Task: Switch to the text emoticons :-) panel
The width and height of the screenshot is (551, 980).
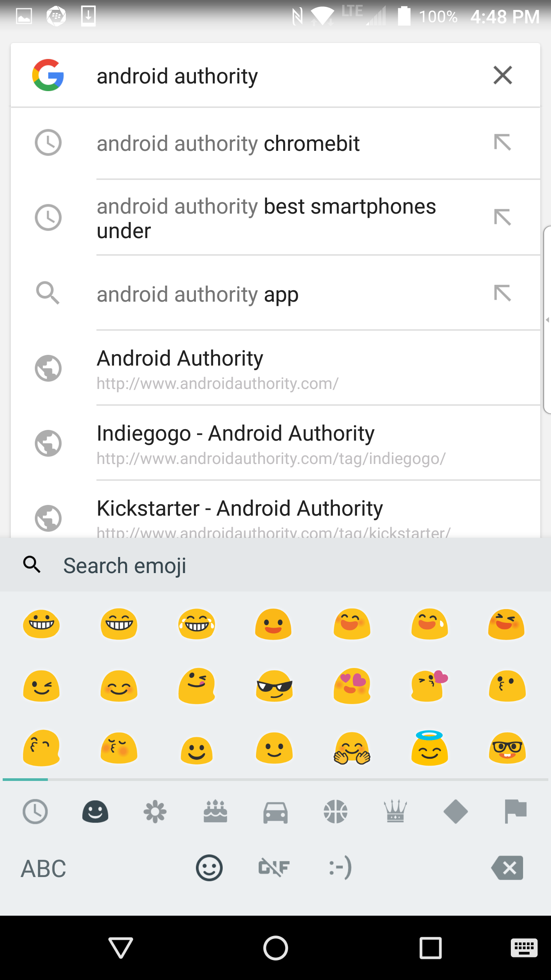Action: [340, 867]
